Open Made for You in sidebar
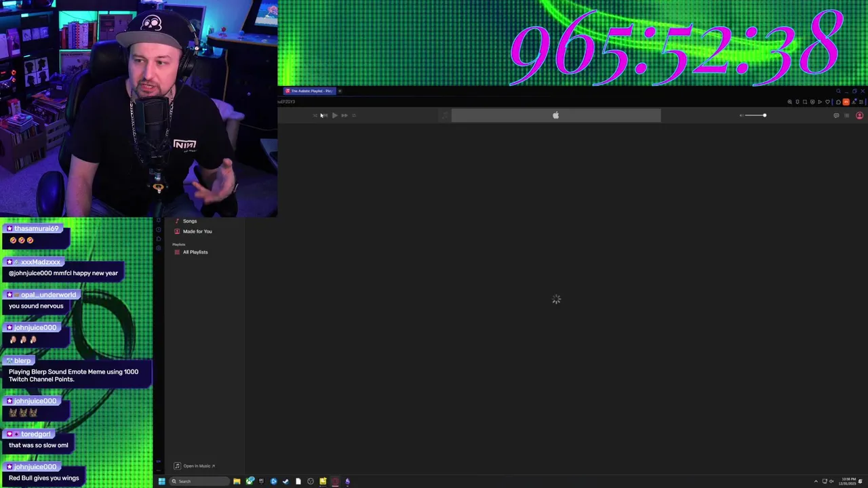 coord(197,231)
